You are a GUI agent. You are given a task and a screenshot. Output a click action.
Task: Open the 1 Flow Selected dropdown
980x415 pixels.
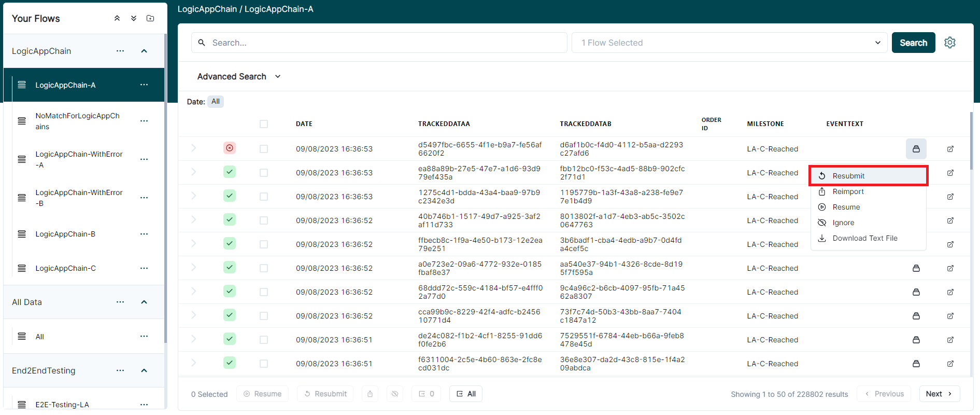coord(729,43)
